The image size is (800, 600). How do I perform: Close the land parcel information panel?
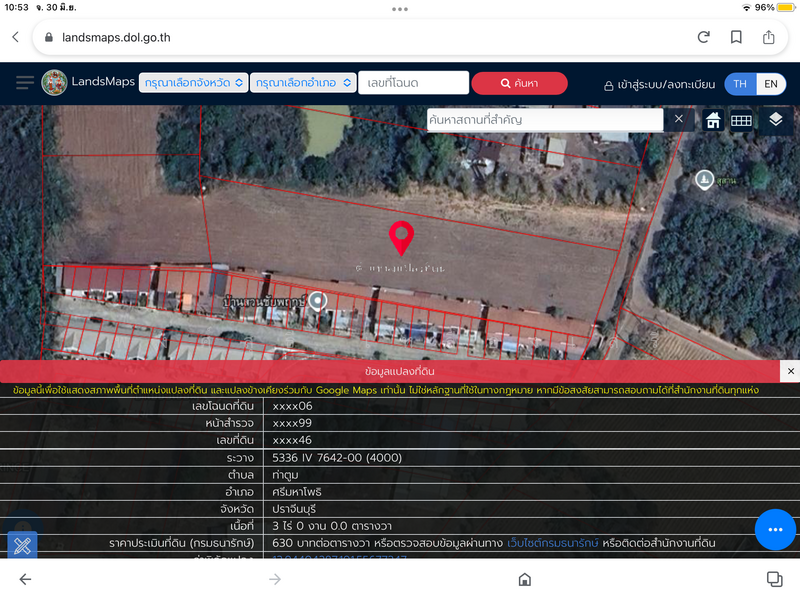pos(791,371)
